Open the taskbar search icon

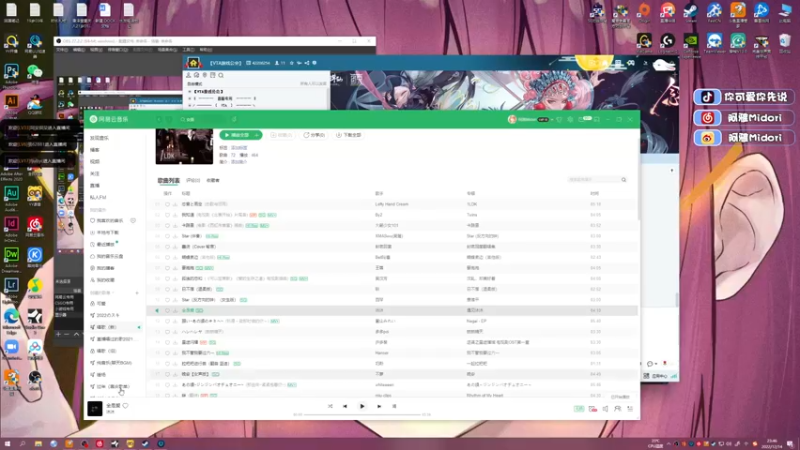tap(22, 444)
